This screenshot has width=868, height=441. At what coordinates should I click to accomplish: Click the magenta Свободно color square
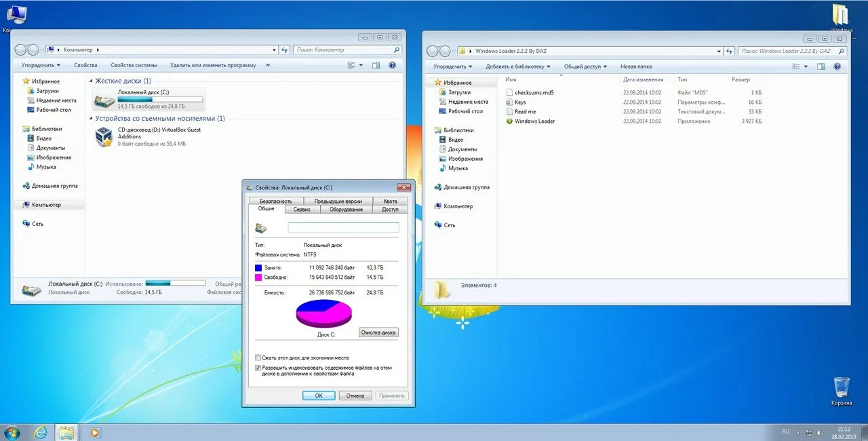pyautogui.click(x=258, y=277)
